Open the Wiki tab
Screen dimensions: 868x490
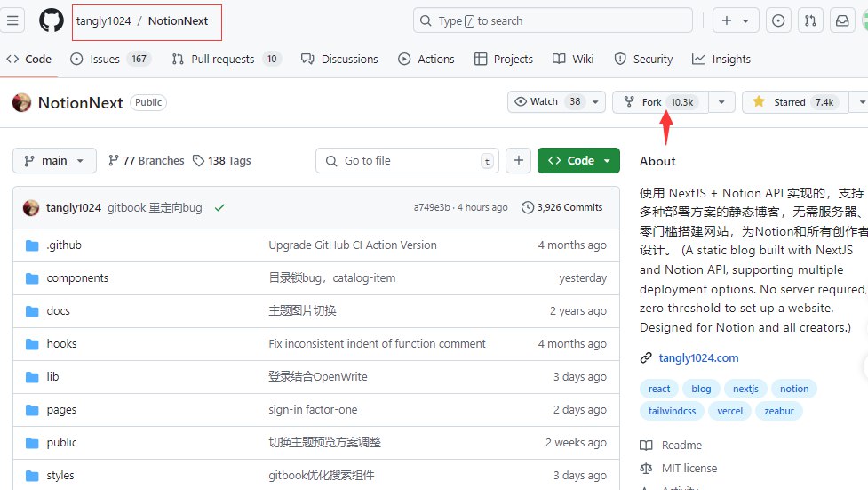573,59
